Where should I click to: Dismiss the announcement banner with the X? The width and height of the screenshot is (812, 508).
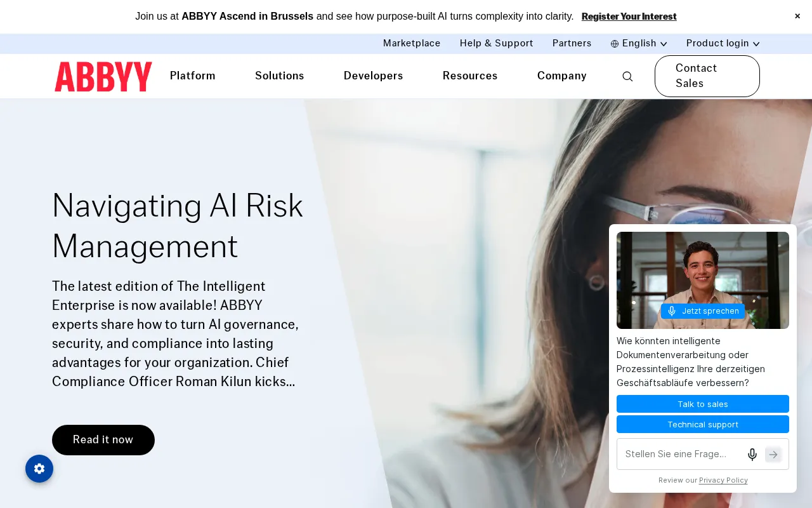(x=797, y=17)
